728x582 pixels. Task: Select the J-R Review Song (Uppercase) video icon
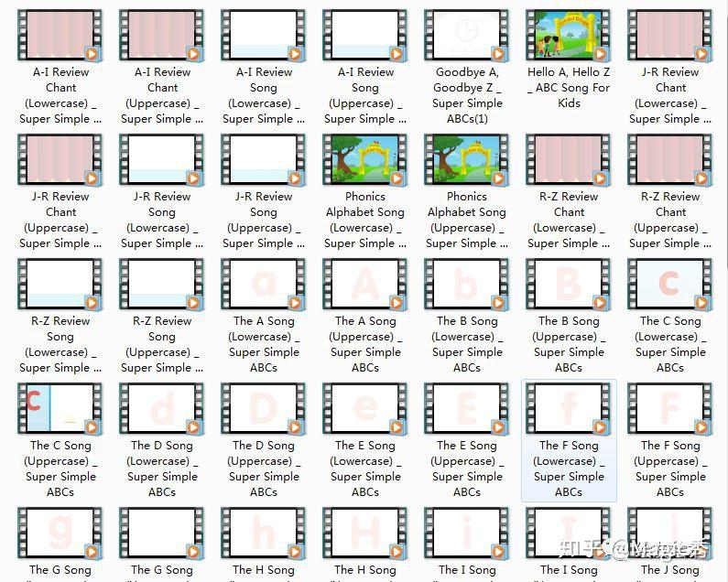coord(263,159)
